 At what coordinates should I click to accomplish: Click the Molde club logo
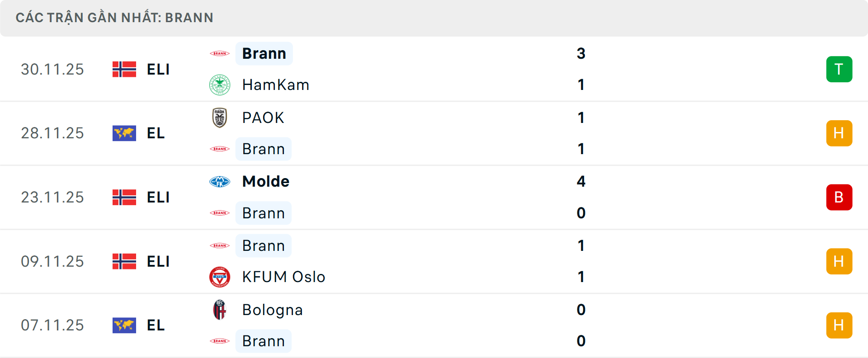[220, 182]
